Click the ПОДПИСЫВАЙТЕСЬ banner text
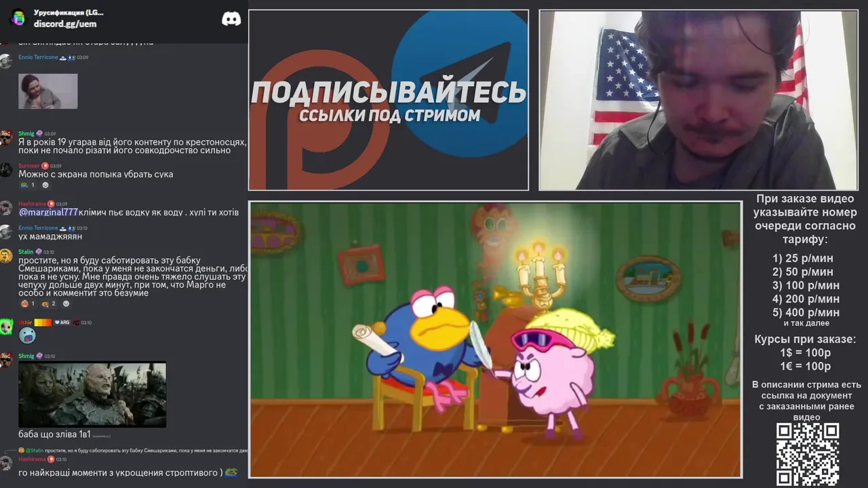This screenshot has height=488, width=868. click(x=389, y=93)
